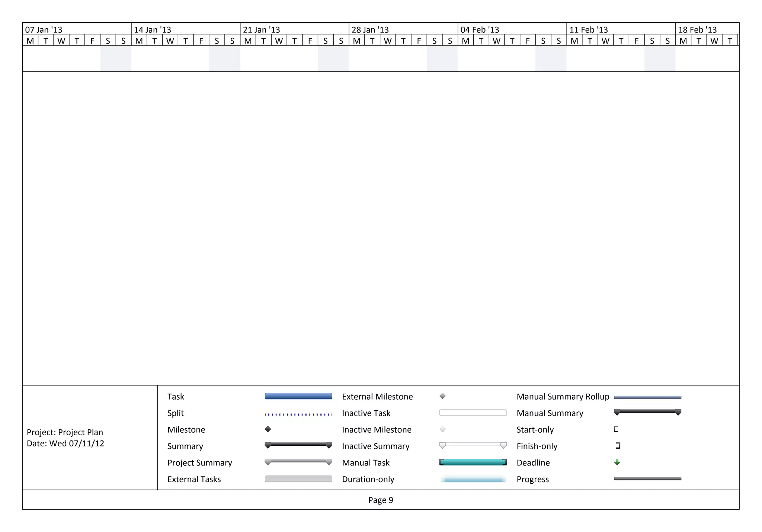The image size is (762, 532).
Task: Click the External Milestone gray diamond
Action: (x=442, y=396)
